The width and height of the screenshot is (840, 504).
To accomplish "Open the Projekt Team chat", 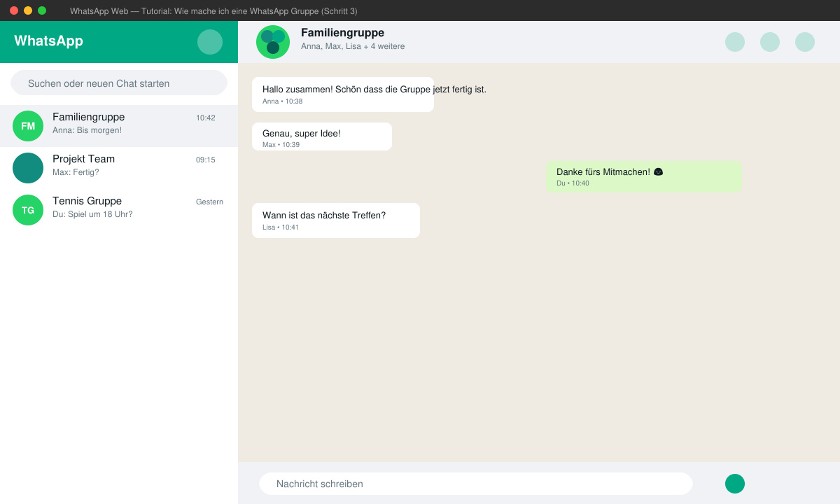I will pos(119,168).
